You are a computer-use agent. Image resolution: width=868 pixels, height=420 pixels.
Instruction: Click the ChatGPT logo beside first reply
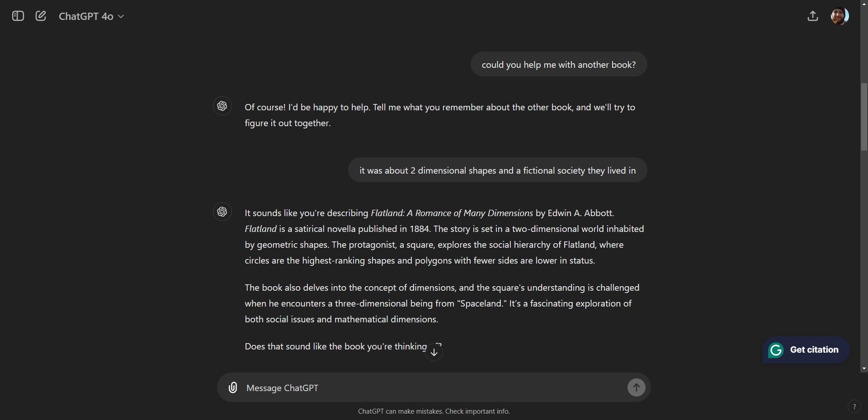222,106
